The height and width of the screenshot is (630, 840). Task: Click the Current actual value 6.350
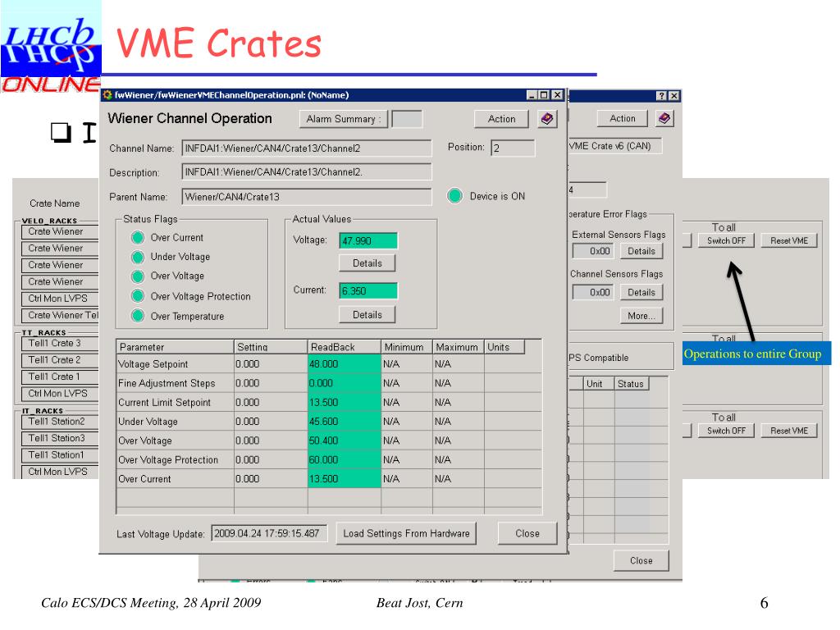(x=368, y=290)
